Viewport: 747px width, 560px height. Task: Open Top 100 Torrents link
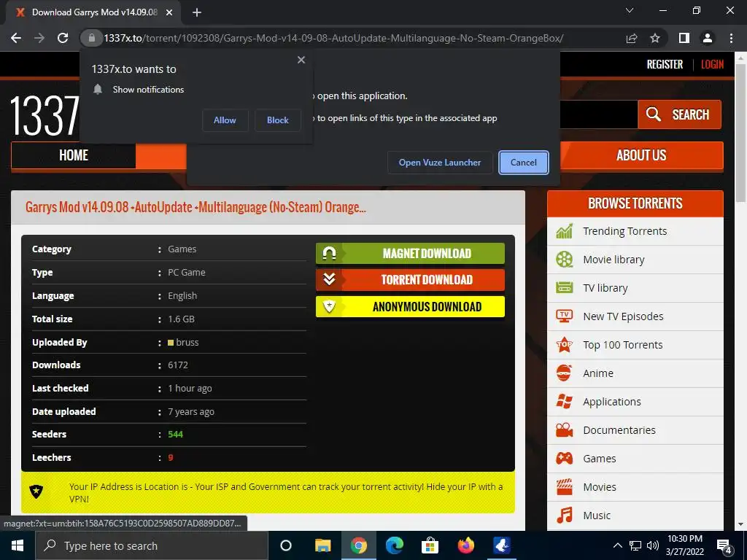[x=623, y=345]
